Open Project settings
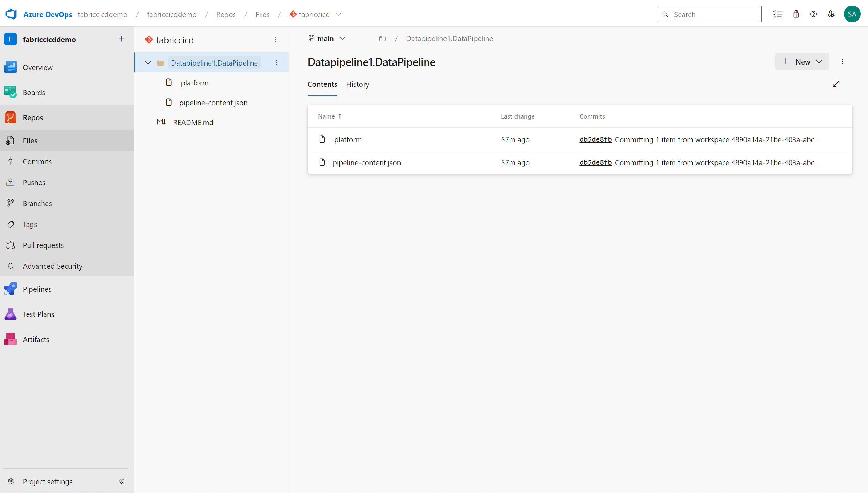The width and height of the screenshot is (868, 493). (47, 481)
